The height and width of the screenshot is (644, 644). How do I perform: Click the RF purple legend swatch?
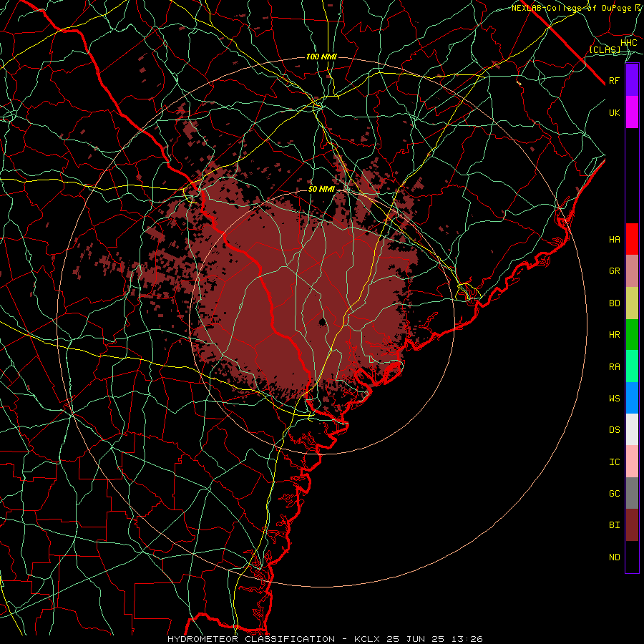[632, 80]
